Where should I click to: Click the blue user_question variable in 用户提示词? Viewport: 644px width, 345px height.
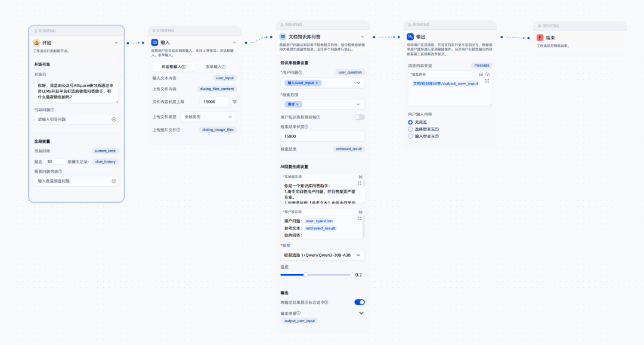[x=319, y=221]
